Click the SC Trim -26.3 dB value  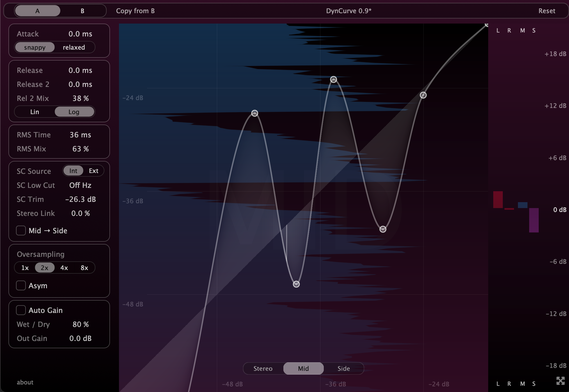(81, 199)
